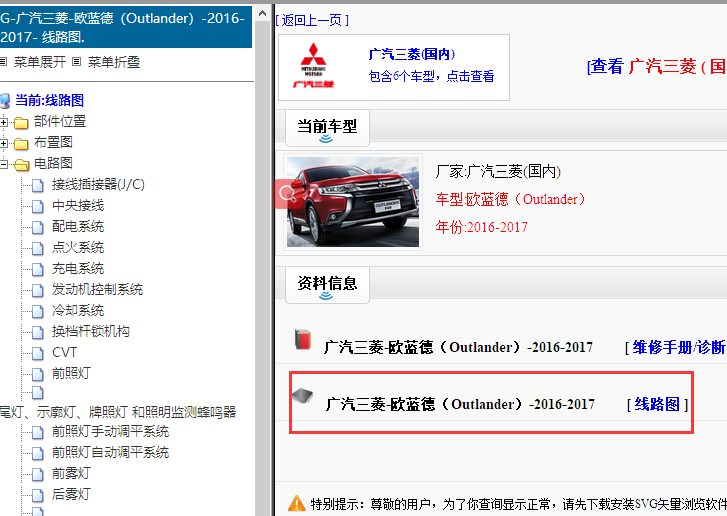The image size is (727, 516).
Task: Click document icon beside 中央接线
Action: [x=38, y=206]
